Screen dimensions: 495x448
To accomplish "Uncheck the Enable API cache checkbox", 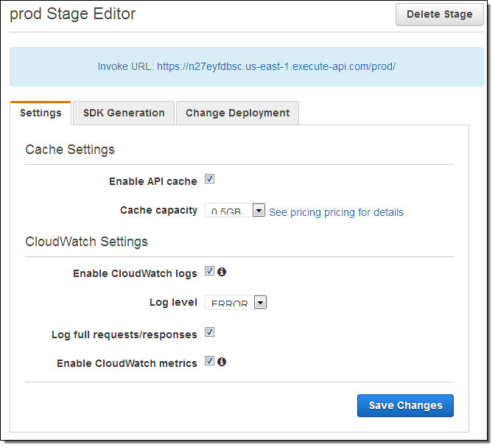I will 209,179.
